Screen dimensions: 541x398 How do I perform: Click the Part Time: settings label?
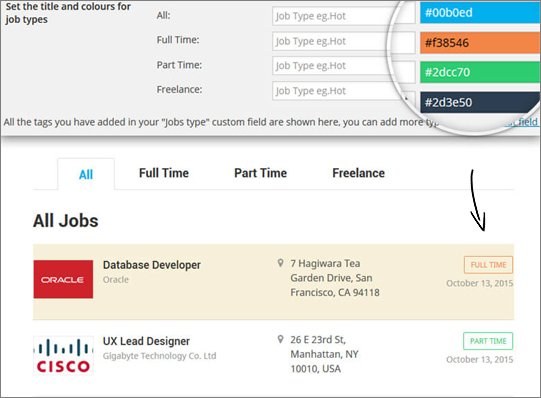pyautogui.click(x=179, y=65)
